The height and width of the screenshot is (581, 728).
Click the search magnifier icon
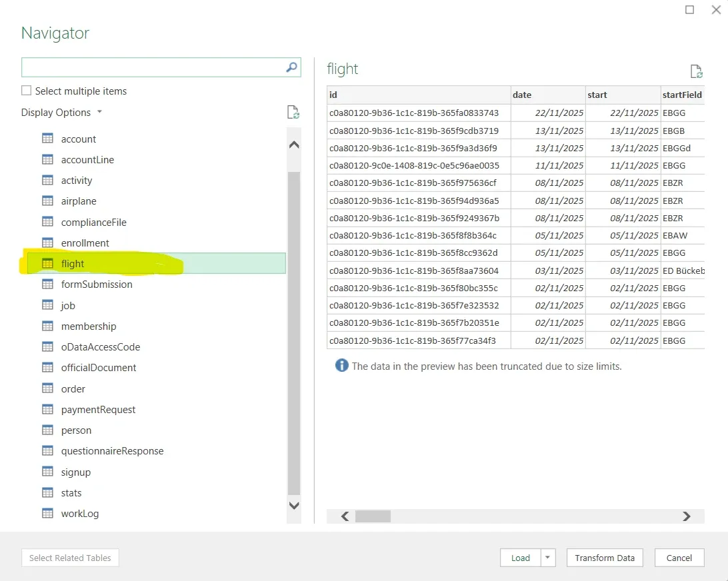[x=291, y=67]
